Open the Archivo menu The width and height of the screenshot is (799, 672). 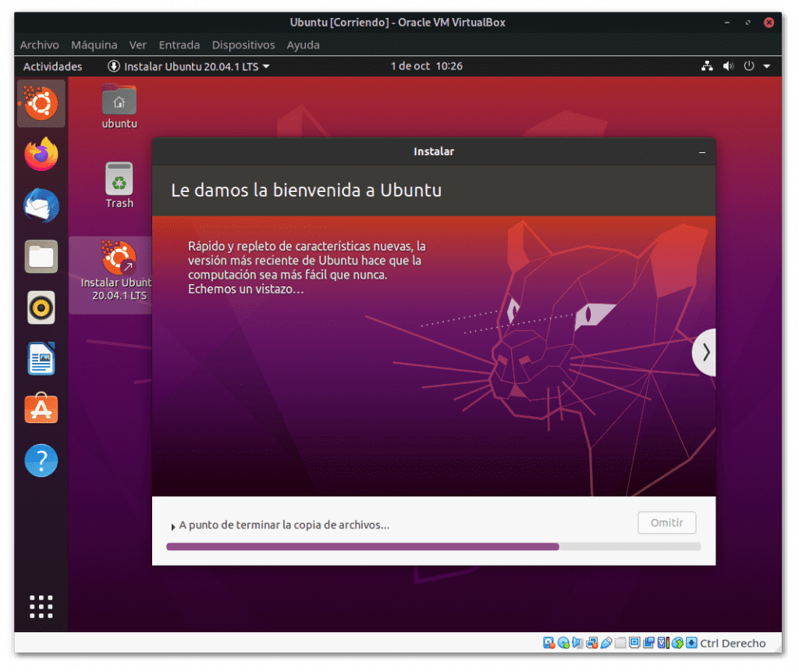point(39,44)
